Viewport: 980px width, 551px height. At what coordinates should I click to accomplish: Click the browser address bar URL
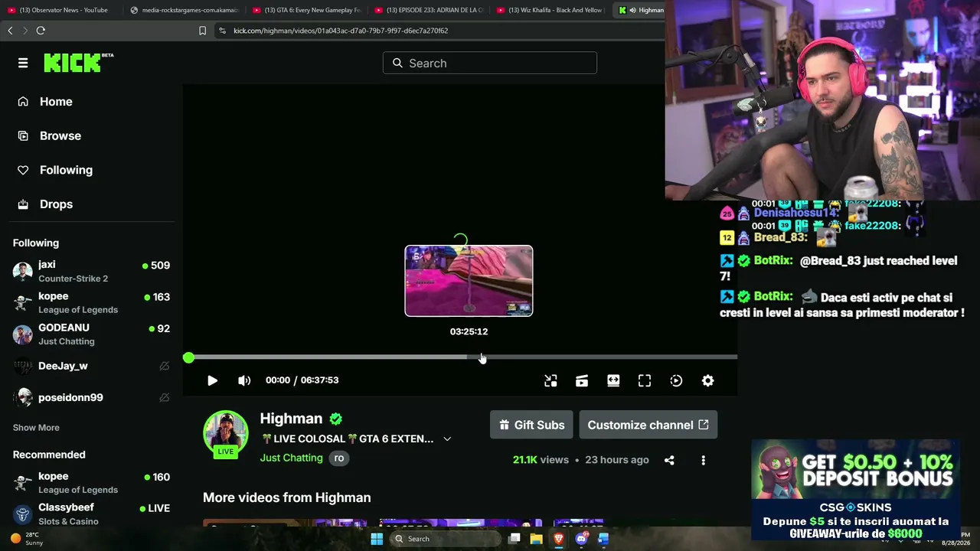click(341, 31)
